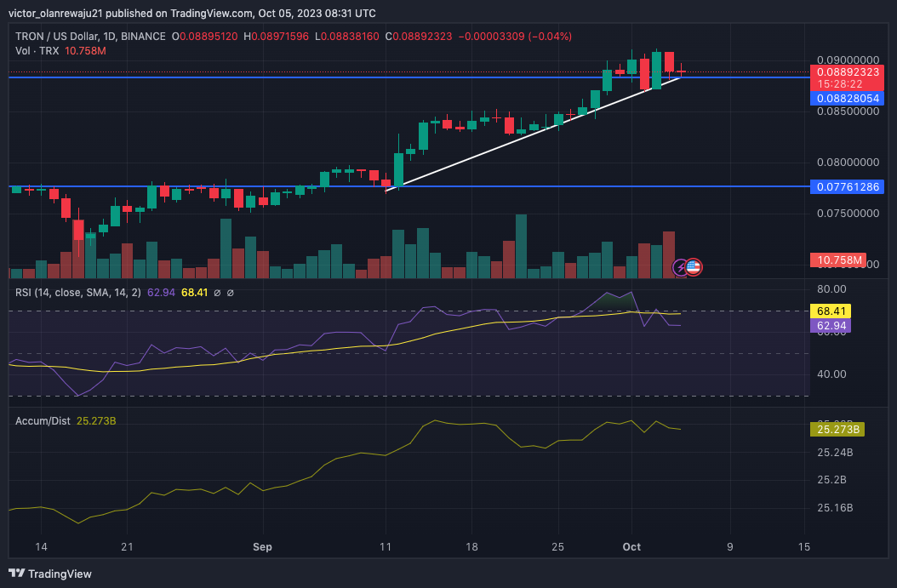Click the 0.08000000 price axis tick
The width and height of the screenshot is (897, 588).
click(848, 163)
